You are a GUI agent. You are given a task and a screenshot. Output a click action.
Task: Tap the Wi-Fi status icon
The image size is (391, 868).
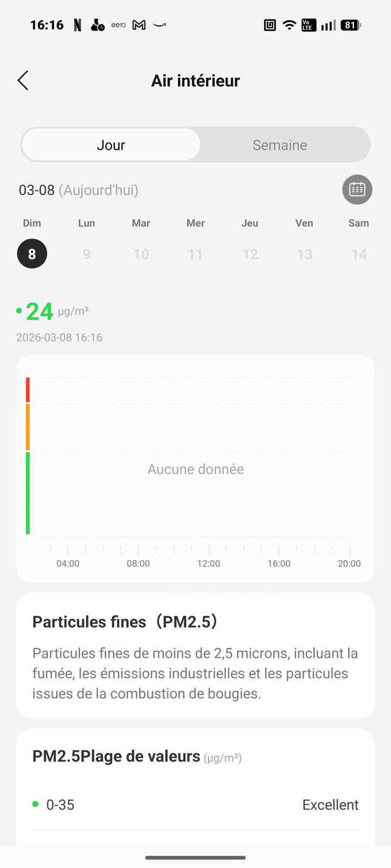[x=289, y=25]
